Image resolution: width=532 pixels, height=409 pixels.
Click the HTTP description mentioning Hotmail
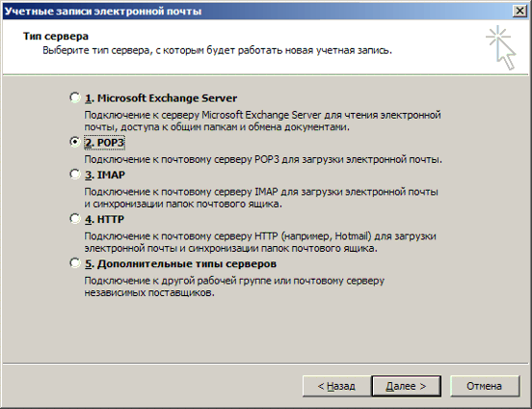(x=260, y=242)
